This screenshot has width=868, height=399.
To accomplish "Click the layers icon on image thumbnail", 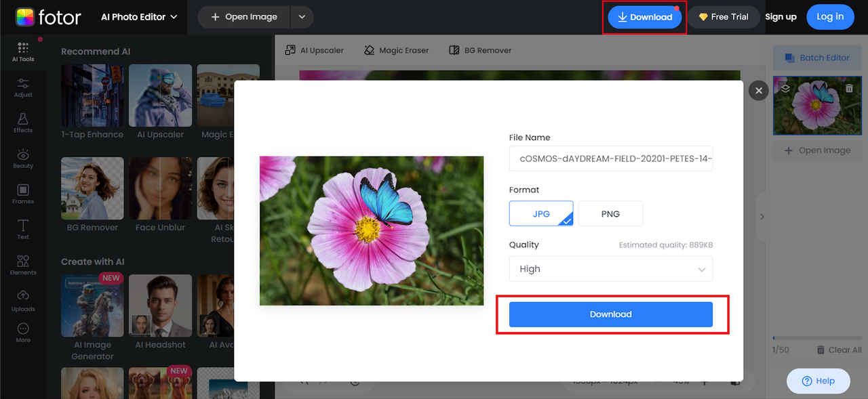I will click(x=785, y=88).
